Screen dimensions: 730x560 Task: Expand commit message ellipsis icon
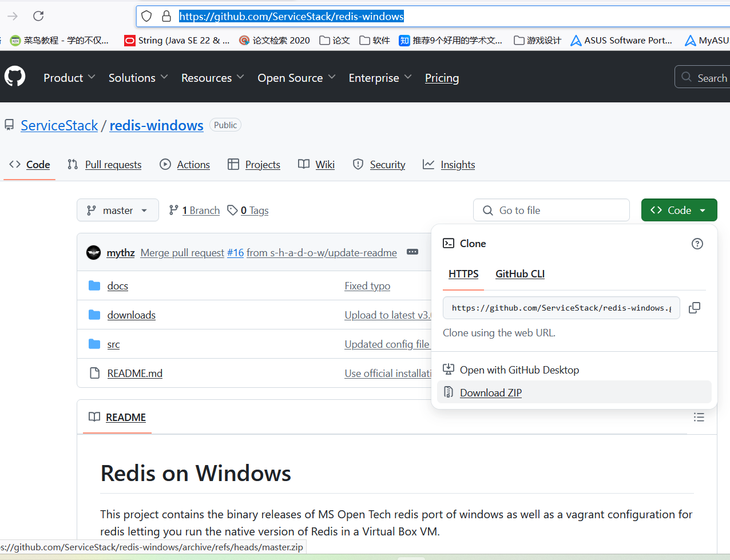(412, 252)
